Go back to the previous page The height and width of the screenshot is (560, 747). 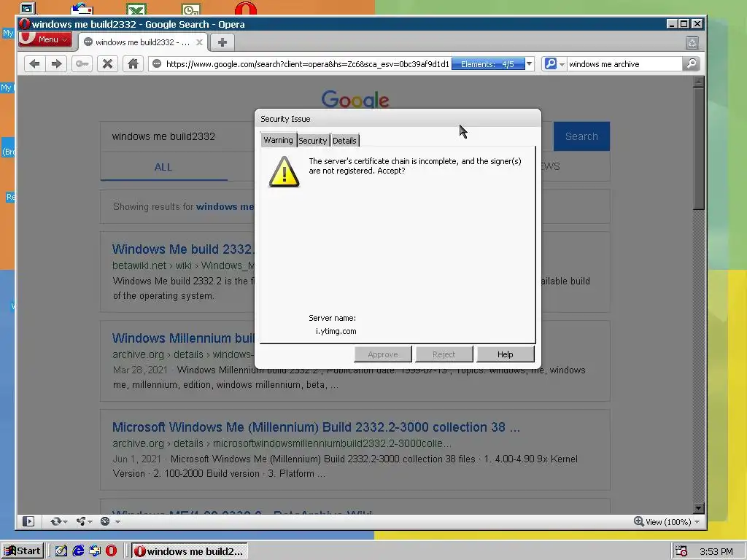pyautogui.click(x=34, y=64)
